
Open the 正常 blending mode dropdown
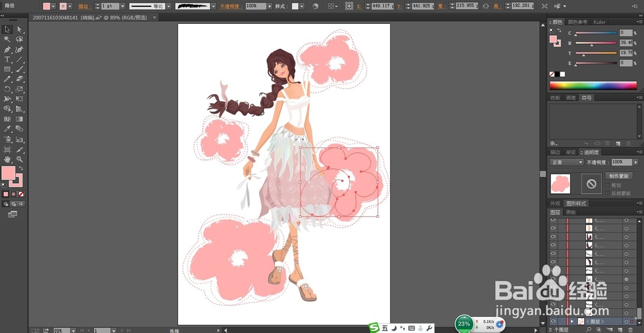click(567, 162)
